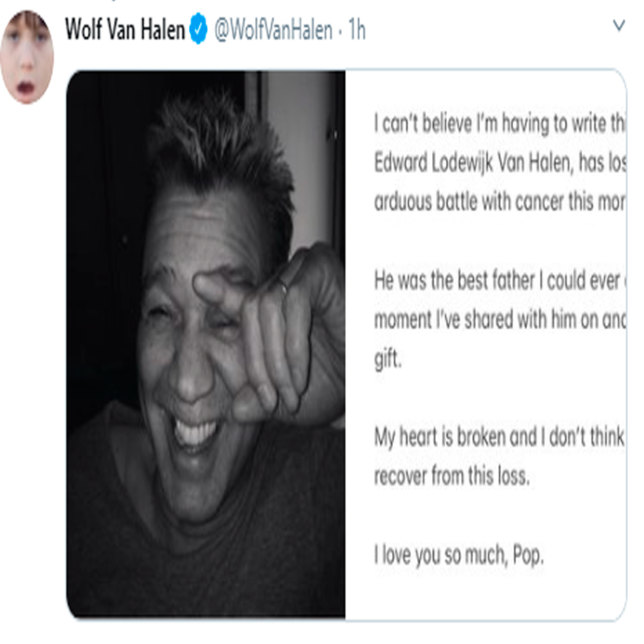Open the tweet options chevron menu
Image resolution: width=644 pixels, height=644 pixels.
pos(619,25)
